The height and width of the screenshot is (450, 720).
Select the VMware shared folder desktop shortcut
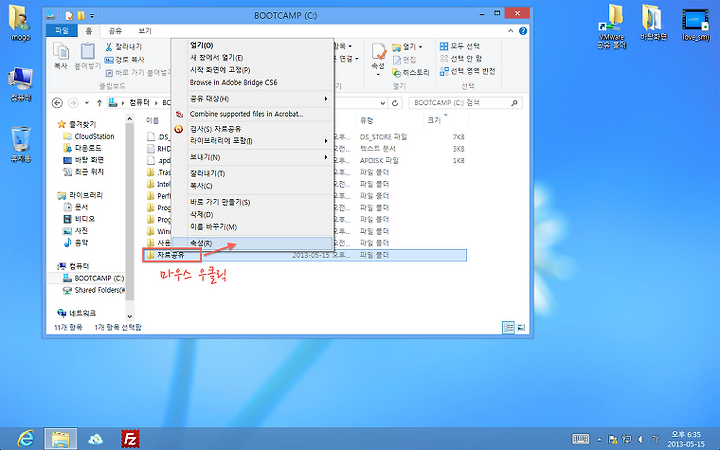[611, 27]
